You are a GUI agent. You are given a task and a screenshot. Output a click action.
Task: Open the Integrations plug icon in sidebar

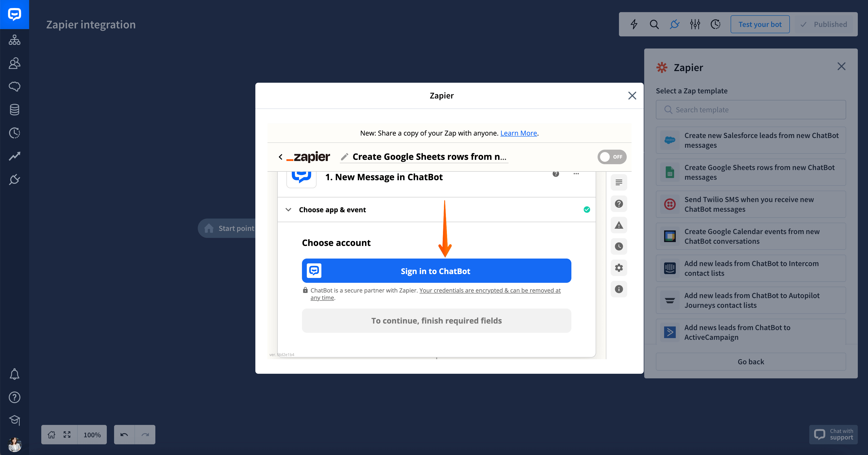15,179
